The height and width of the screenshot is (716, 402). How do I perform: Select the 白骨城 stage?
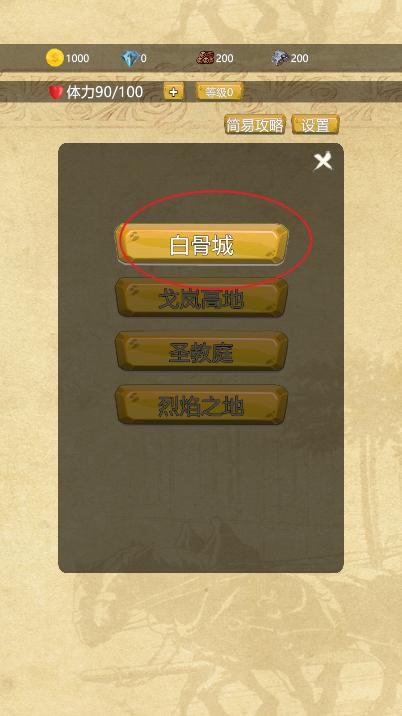[x=202, y=245]
